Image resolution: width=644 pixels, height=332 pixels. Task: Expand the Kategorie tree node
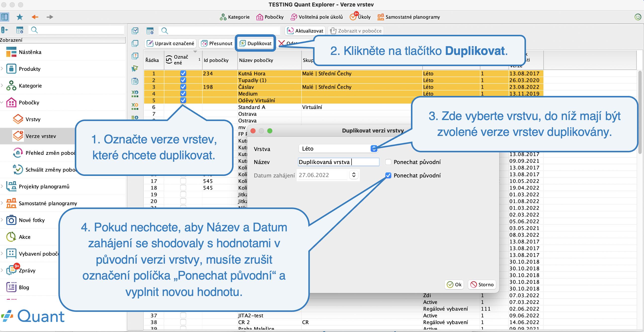pyautogui.click(x=2, y=85)
